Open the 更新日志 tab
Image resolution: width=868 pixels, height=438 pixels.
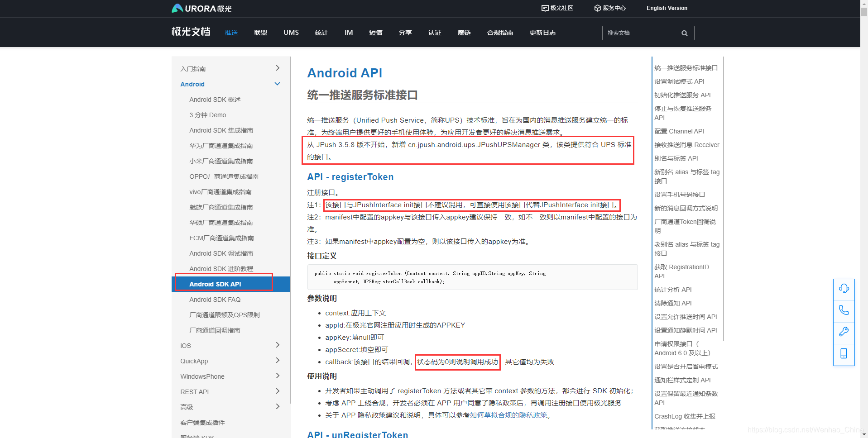(542, 33)
